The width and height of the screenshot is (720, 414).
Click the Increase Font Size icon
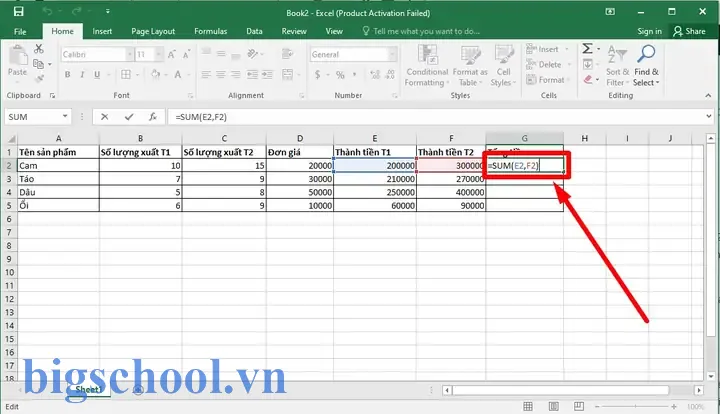pos(172,55)
